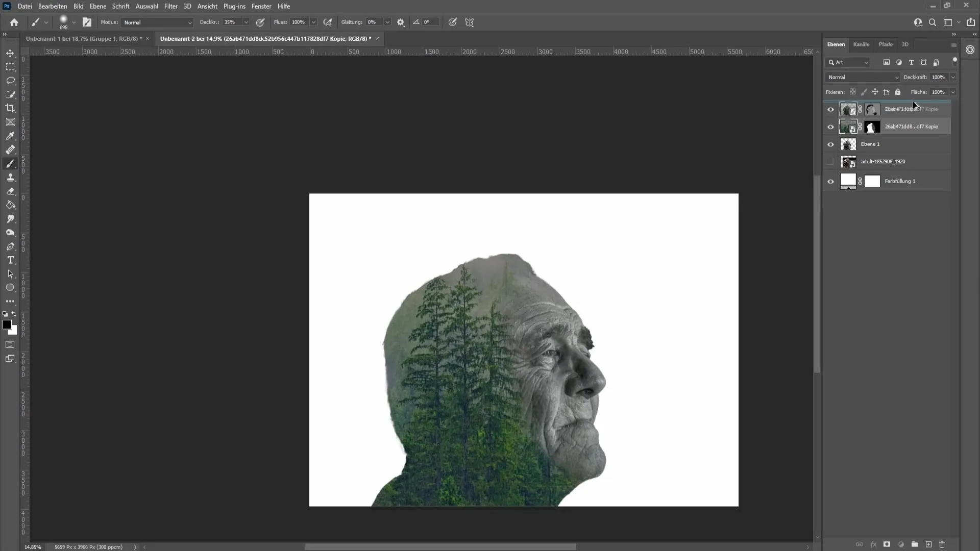Click the Ebene 1 Kopie layer thumbnail
The height and width of the screenshot is (551, 980).
pyautogui.click(x=847, y=108)
